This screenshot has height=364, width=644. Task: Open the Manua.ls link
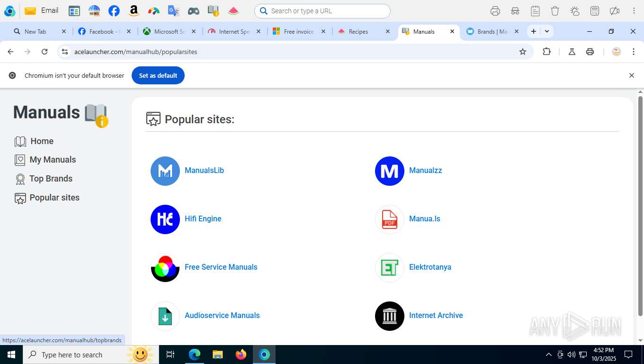(425, 218)
